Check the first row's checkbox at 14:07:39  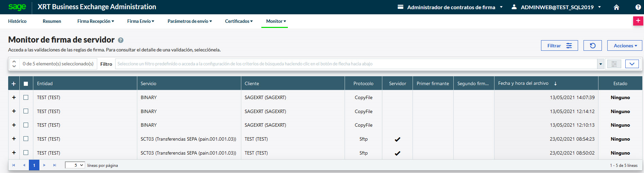[26, 97]
